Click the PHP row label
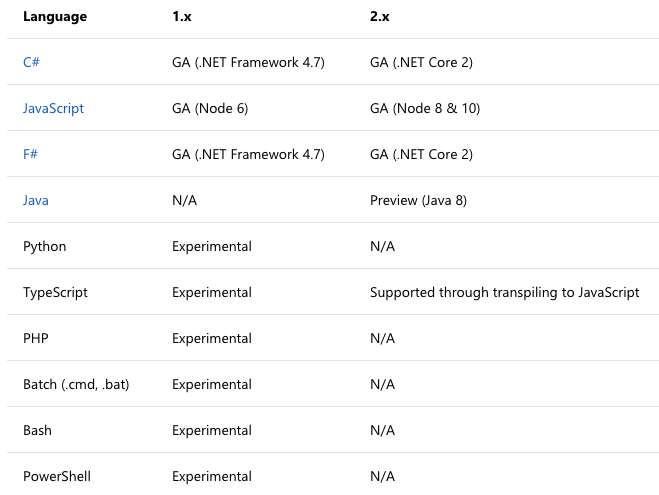Screen dimensions: 659x495 pos(36,338)
